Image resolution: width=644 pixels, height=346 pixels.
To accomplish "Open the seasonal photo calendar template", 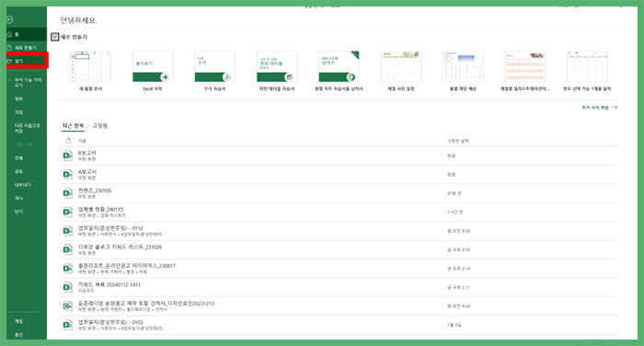I will (401, 71).
